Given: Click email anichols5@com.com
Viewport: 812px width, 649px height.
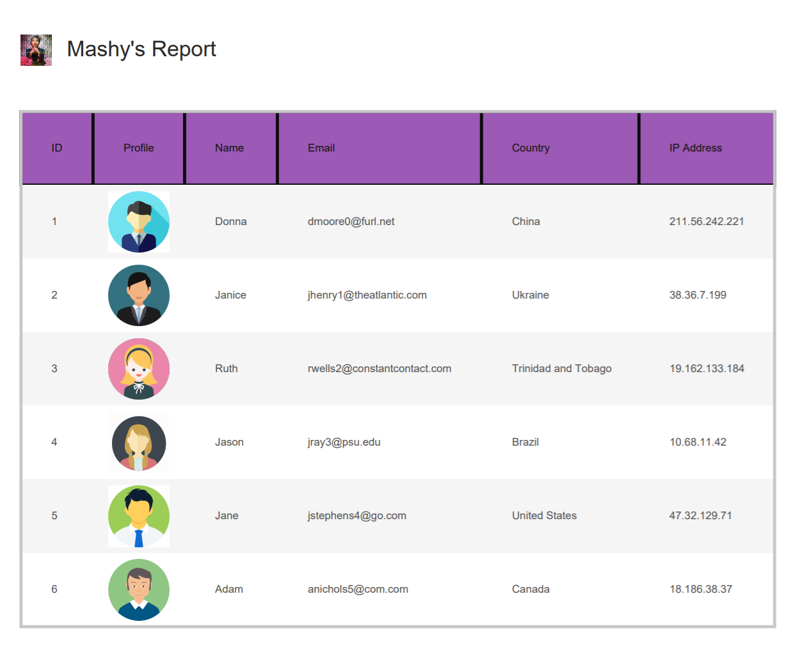Looking at the screenshot, I should 358,590.
